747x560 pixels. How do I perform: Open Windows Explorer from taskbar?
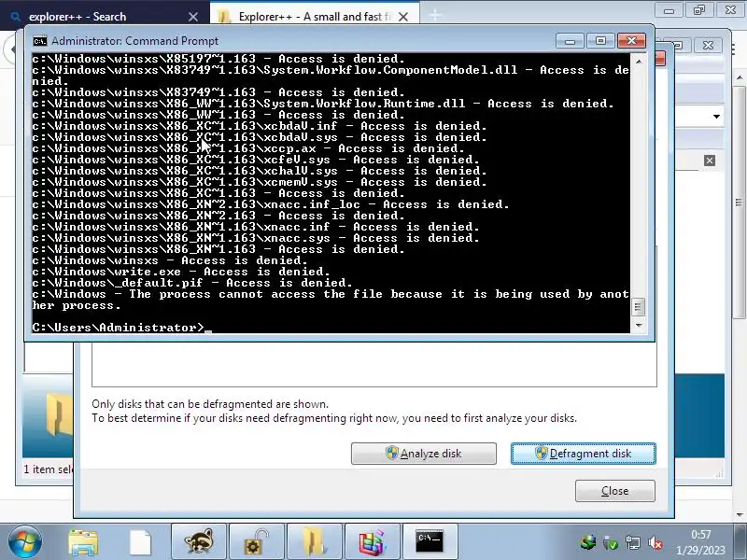click(83, 542)
